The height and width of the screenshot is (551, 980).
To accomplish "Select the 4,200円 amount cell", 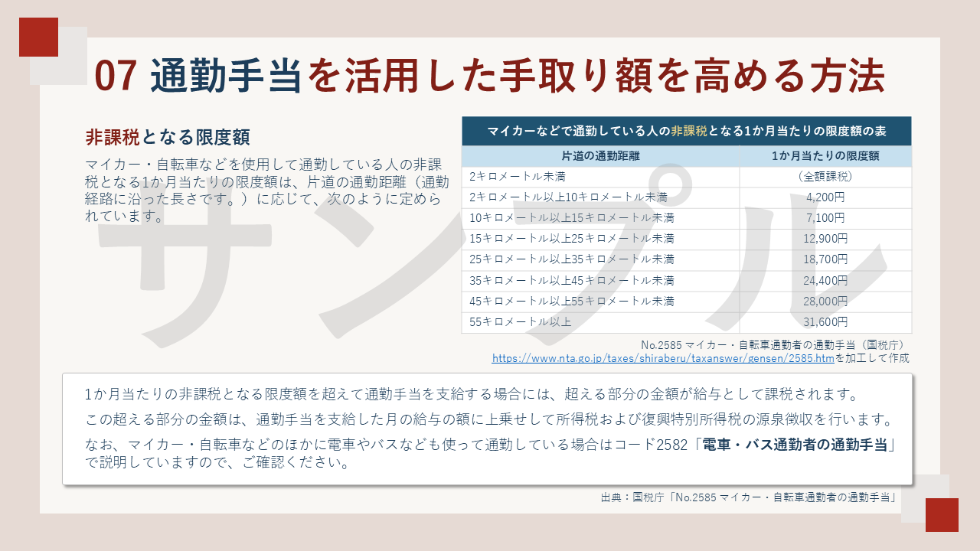I will coord(825,197).
